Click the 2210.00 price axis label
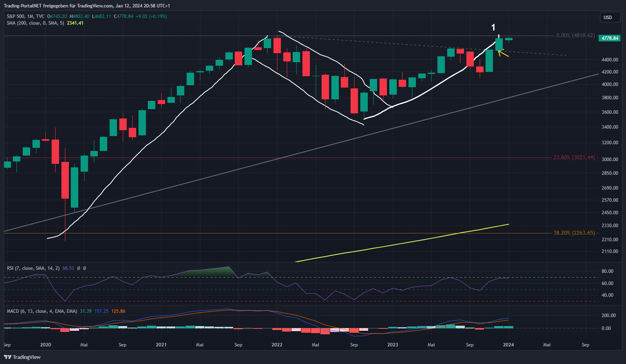 (610, 240)
